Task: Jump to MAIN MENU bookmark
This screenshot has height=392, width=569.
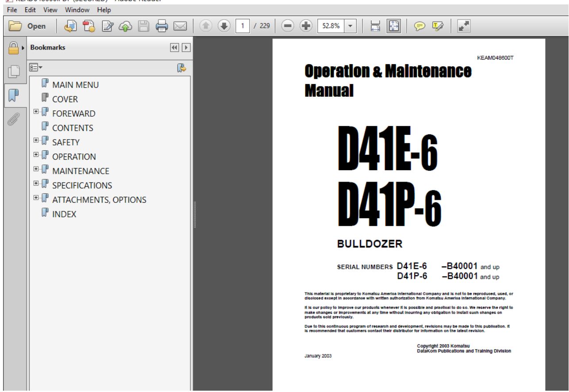Action: tap(76, 85)
